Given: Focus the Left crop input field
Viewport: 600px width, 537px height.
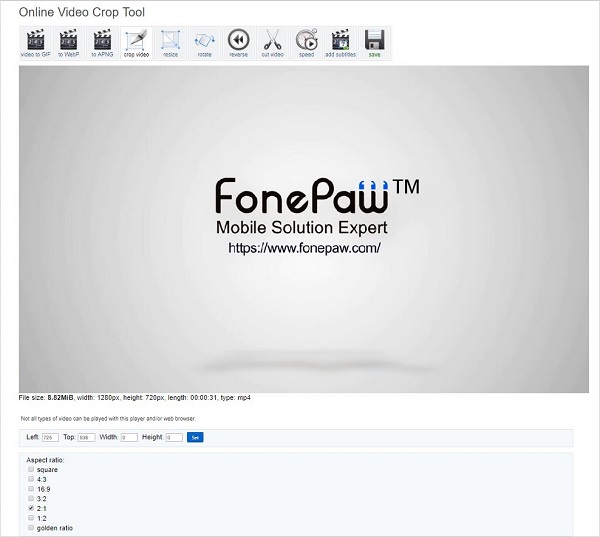Looking at the screenshot, I should click(x=50, y=437).
